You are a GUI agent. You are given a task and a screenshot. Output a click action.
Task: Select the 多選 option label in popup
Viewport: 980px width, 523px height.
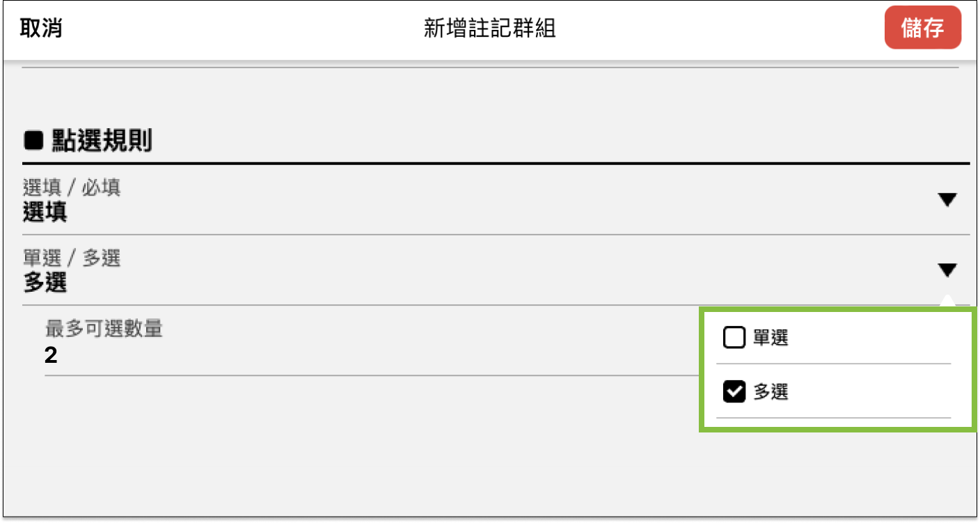[770, 392]
